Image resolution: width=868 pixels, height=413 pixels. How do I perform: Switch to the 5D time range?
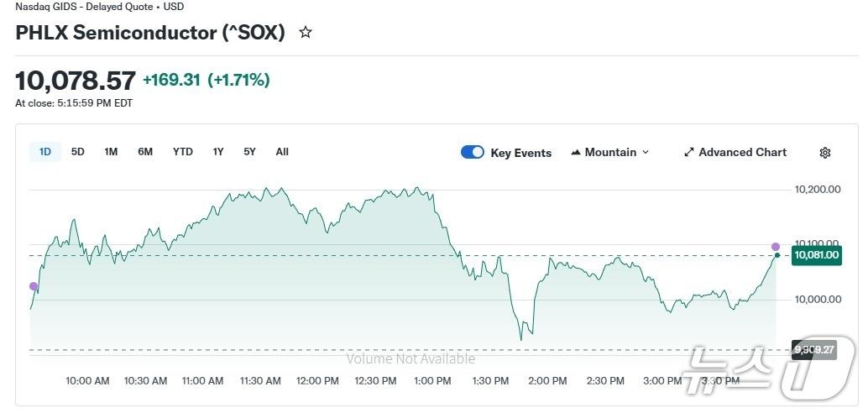point(78,152)
